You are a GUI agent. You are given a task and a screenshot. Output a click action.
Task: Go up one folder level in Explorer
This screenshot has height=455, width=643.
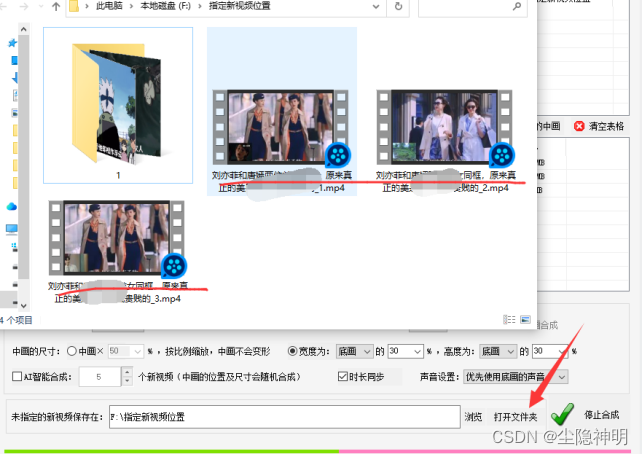(56, 6)
